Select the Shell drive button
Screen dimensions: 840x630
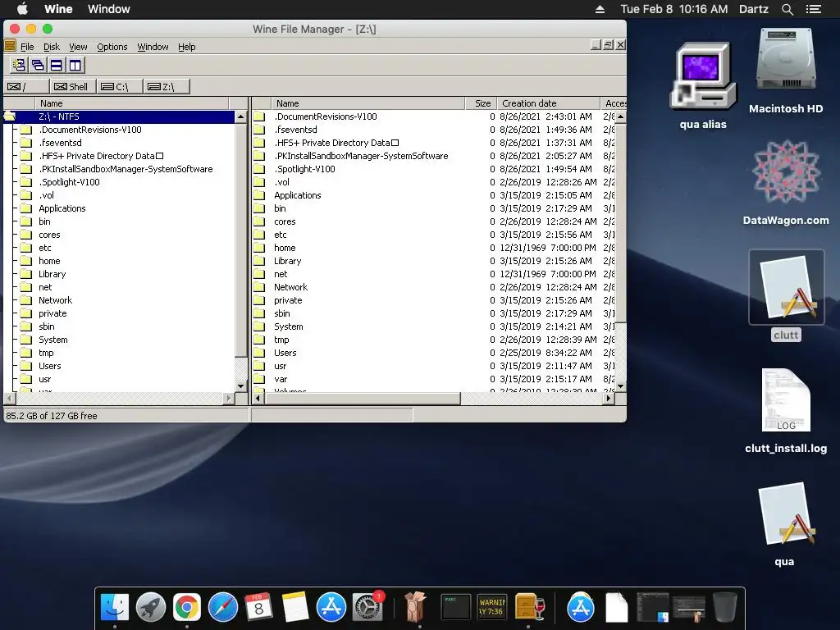pyautogui.click(x=72, y=86)
